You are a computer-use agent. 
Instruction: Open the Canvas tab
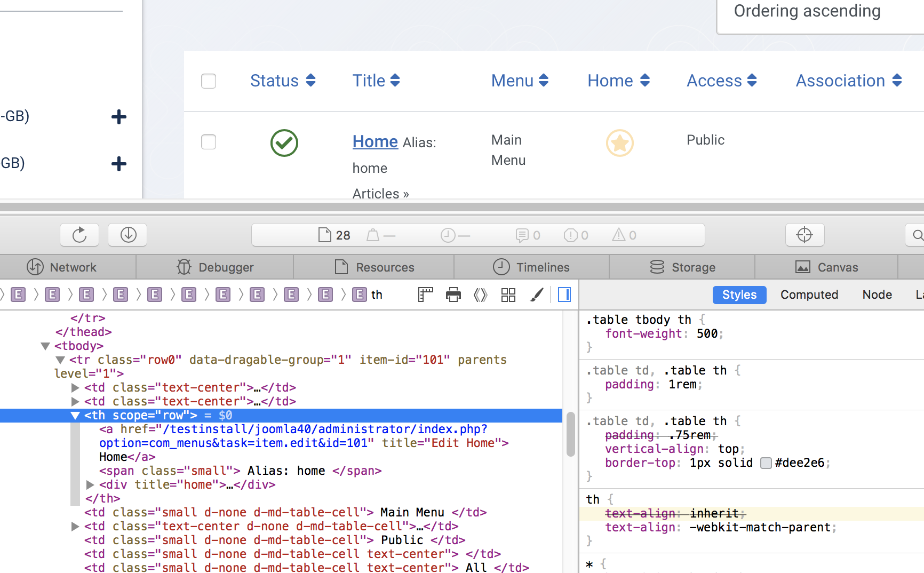click(x=827, y=267)
